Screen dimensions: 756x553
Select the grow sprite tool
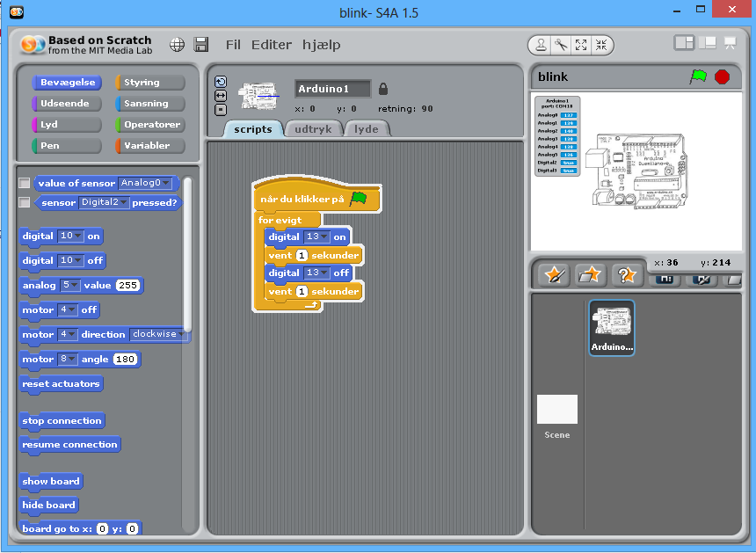pos(581,45)
